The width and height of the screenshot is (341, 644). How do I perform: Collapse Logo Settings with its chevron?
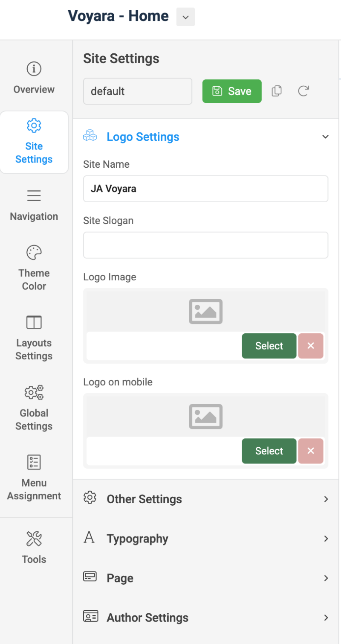(325, 137)
